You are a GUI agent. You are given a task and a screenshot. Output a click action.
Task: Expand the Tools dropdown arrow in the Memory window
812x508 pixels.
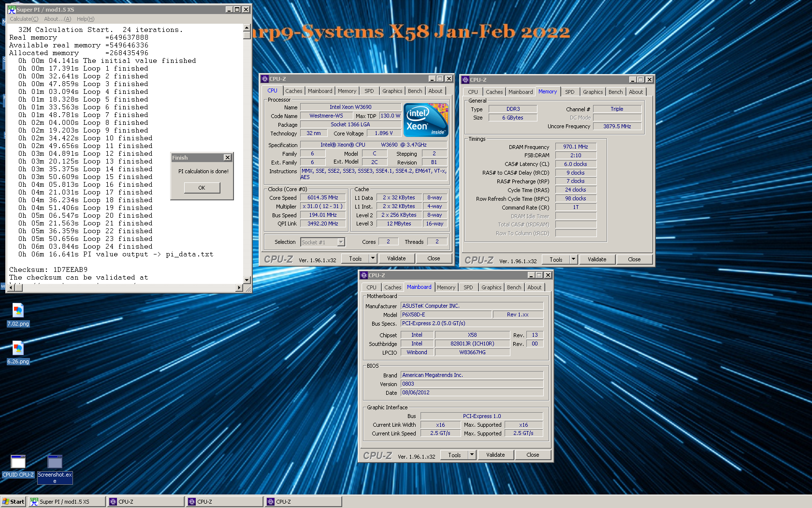[573, 259]
